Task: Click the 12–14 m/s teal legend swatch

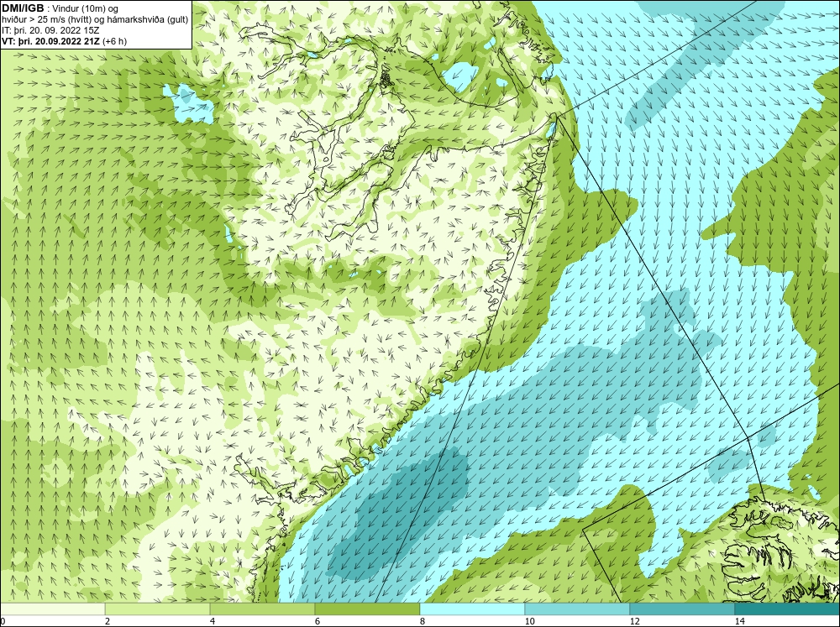Action: click(x=682, y=609)
